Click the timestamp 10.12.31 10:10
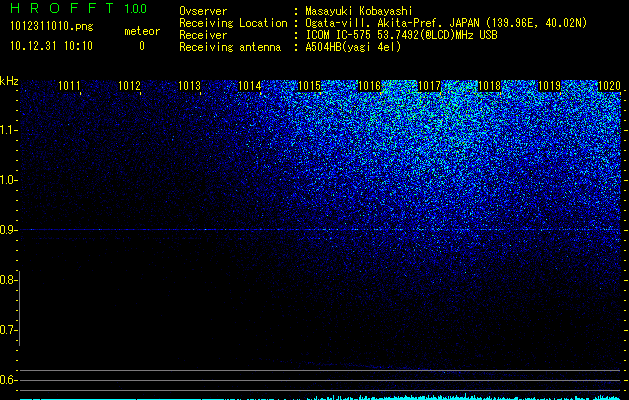 click(x=51, y=46)
